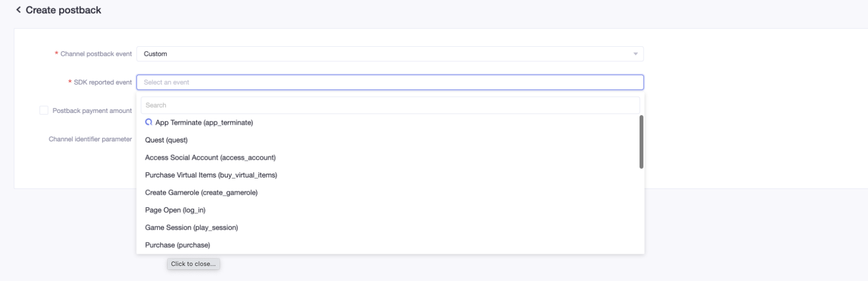Enable Postback payment amount checkbox
Image resolution: width=868 pixels, height=281 pixels.
pyautogui.click(x=43, y=111)
